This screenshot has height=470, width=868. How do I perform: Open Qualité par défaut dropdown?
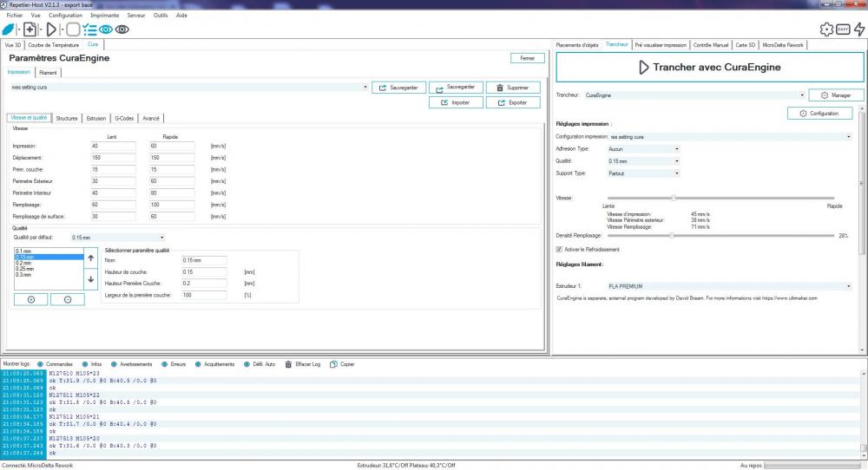tap(117, 238)
